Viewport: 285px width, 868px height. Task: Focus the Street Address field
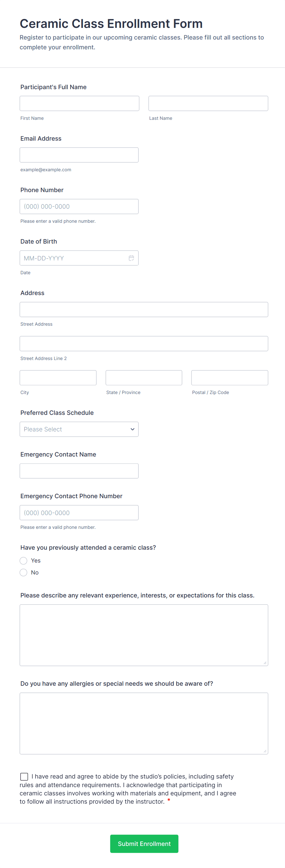click(x=144, y=310)
